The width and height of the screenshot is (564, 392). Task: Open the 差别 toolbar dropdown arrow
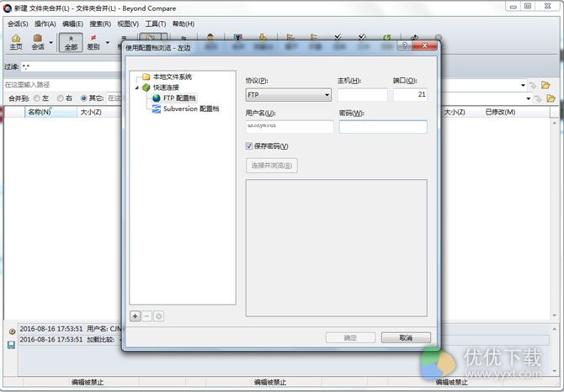point(107,42)
